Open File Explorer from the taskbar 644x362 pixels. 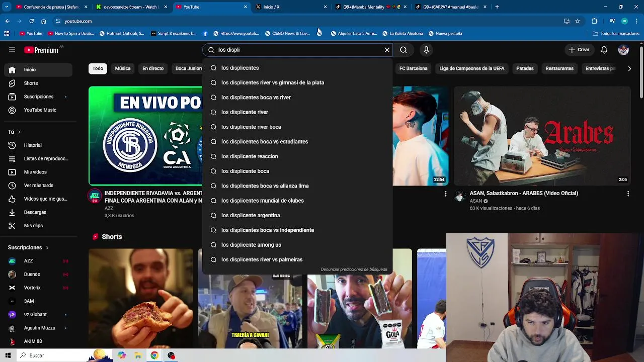(138, 355)
